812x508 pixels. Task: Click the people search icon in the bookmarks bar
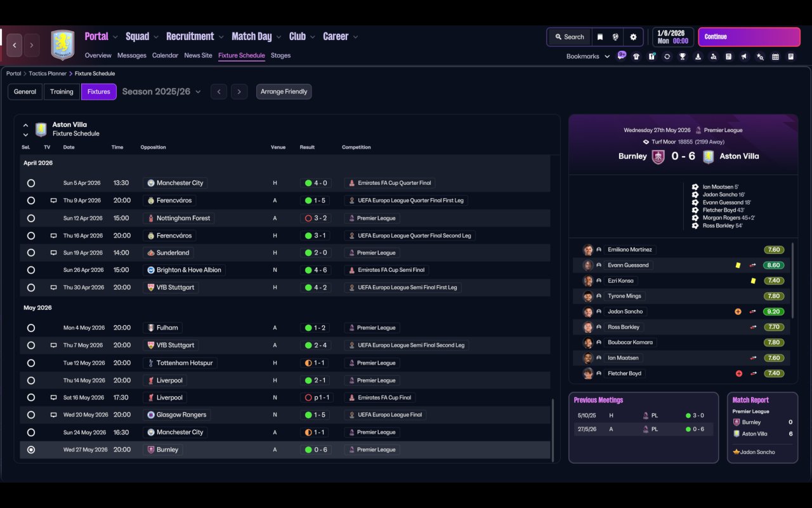[714, 57]
